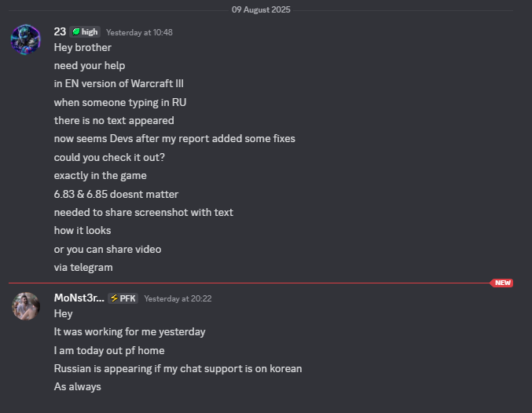Click the red NEW messages marker
Screen dimensions: 532x413
click(x=501, y=283)
